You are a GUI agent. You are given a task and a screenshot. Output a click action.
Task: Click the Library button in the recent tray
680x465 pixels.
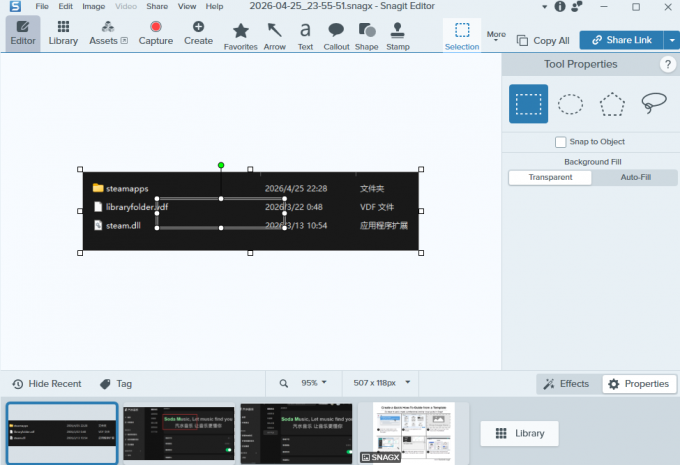pyautogui.click(x=520, y=433)
